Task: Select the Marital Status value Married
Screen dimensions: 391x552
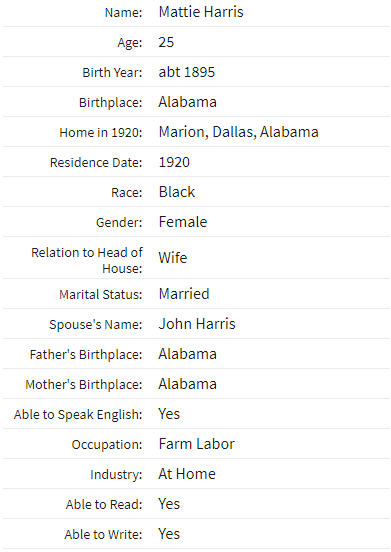Action: pos(184,294)
